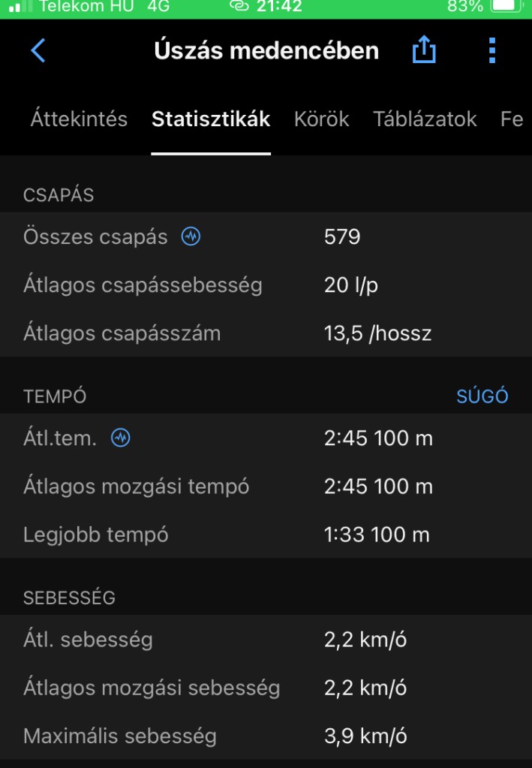Open the three-dot more options menu

(491, 51)
